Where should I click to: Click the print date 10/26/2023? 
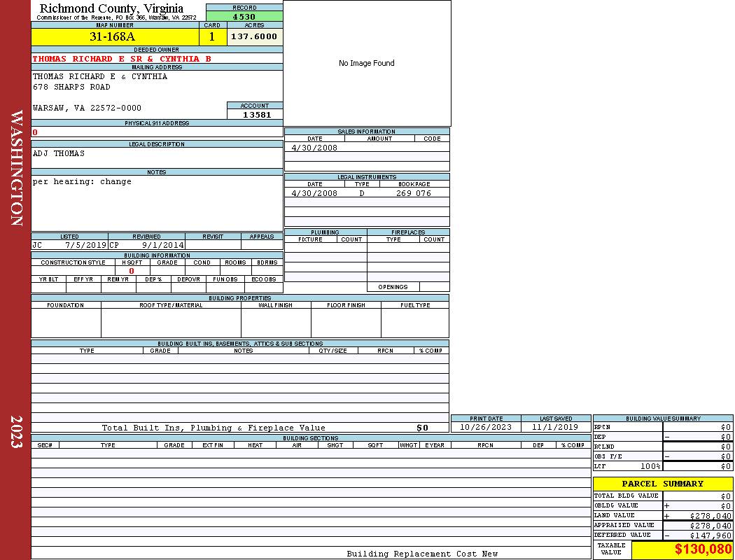[485, 427]
